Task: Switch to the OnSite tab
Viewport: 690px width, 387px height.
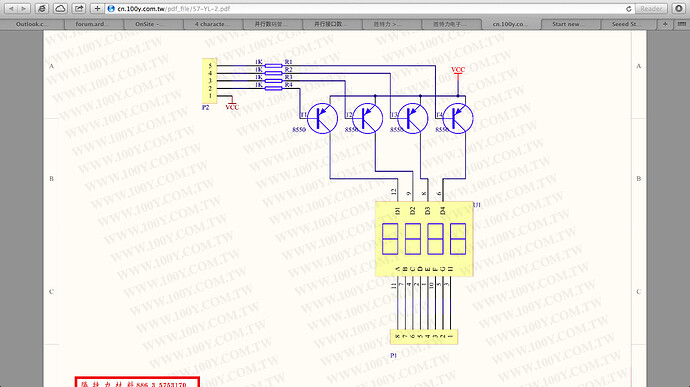Action: click(x=153, y=24)
